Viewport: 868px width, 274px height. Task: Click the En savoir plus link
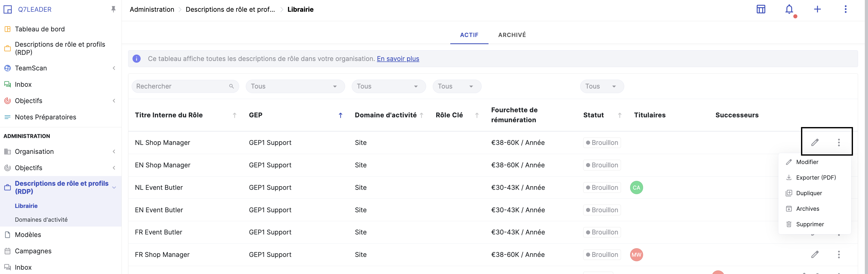(398, 59)
